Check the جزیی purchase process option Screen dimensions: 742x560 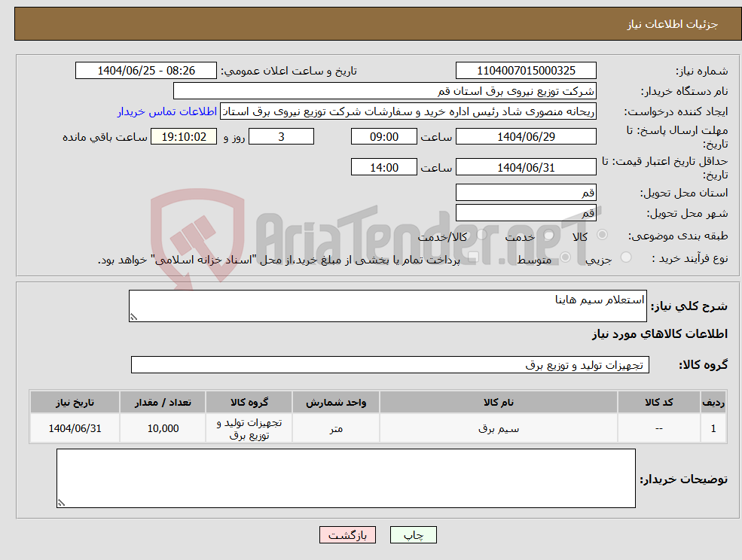pyautogui.click(x=627, y=257)
